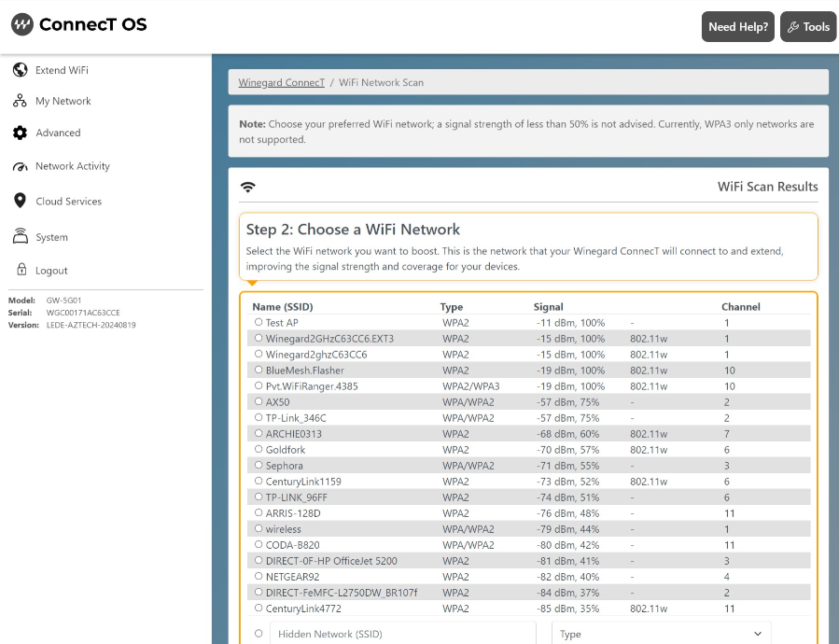The width and height of the screenshot is (839, 644).
Task: Click the wrench icon on the Tools button
Action: pos(792,26)
